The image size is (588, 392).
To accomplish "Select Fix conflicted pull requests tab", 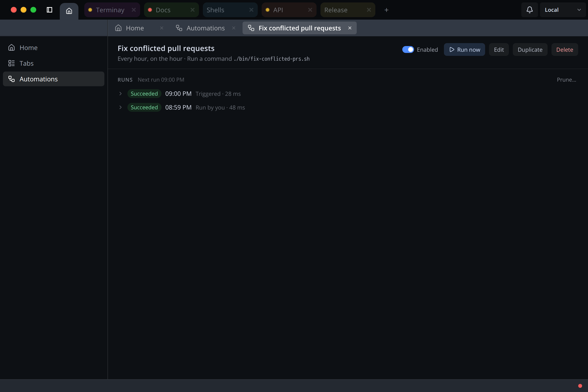I will coord(299,28).
